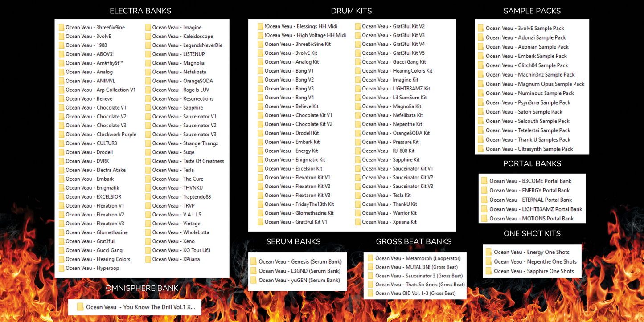Viewport: 644px width, 322px height.
Task: Select folder icon for Ocean Veau - 3volvE Sample Pack
Action: coord(480,28)
